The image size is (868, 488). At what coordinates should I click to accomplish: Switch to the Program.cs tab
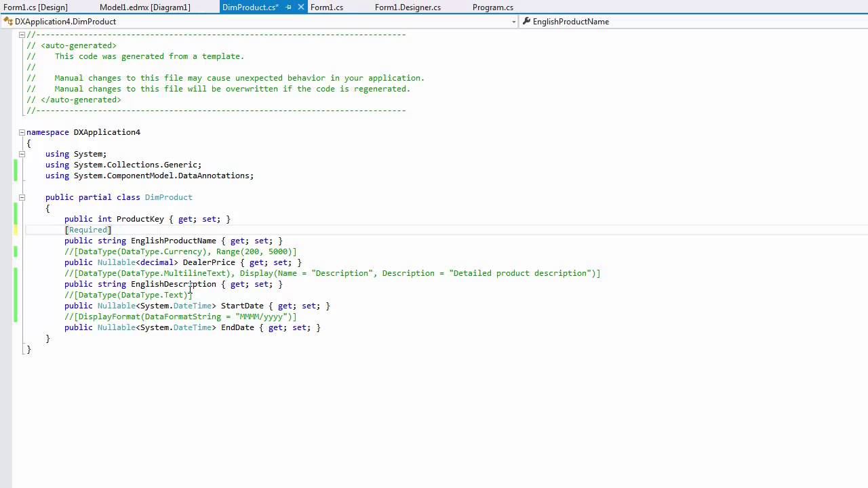(x=493, y=7)
